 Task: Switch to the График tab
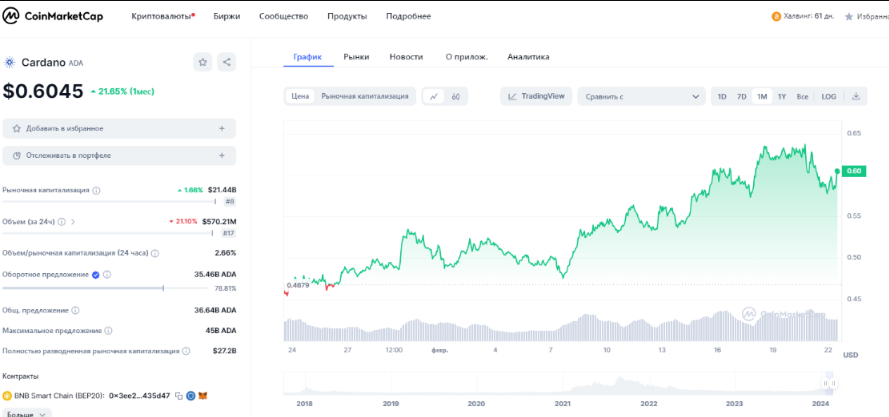pos(307,57)
